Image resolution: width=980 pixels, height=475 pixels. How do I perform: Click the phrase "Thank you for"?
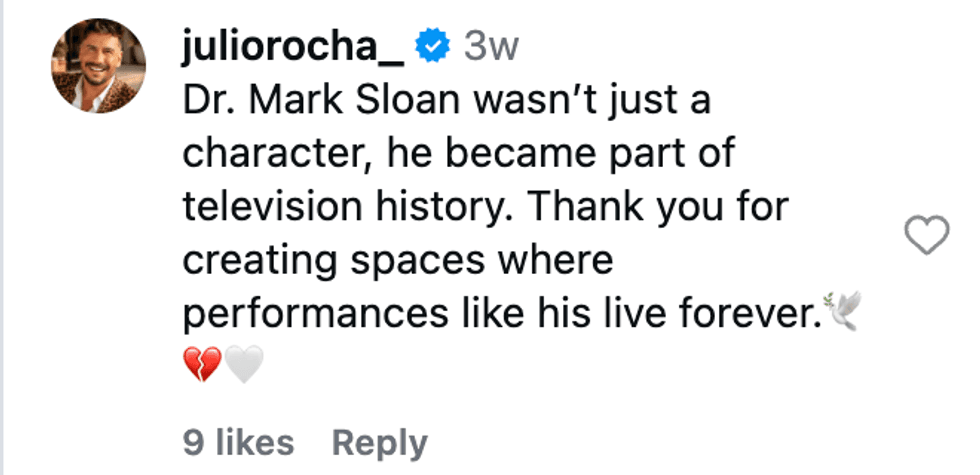658,208
